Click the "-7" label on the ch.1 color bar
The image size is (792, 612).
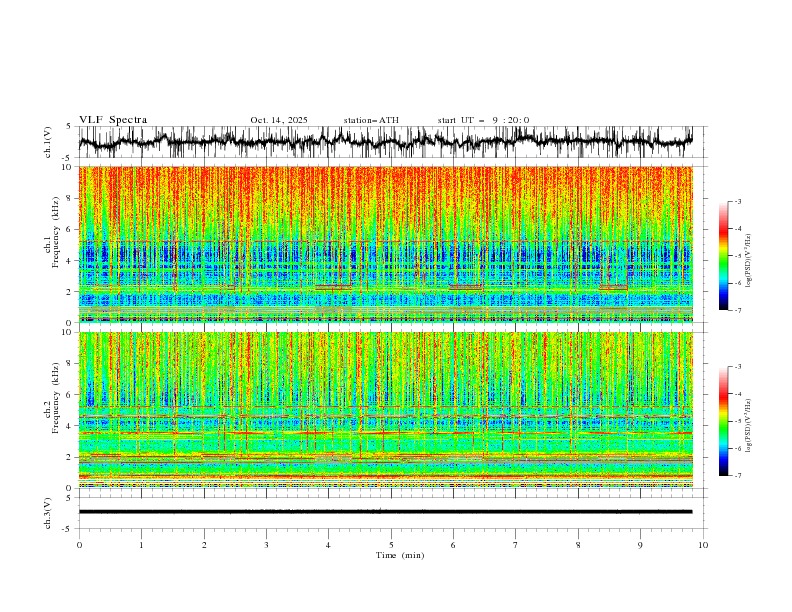coord(737,310)
